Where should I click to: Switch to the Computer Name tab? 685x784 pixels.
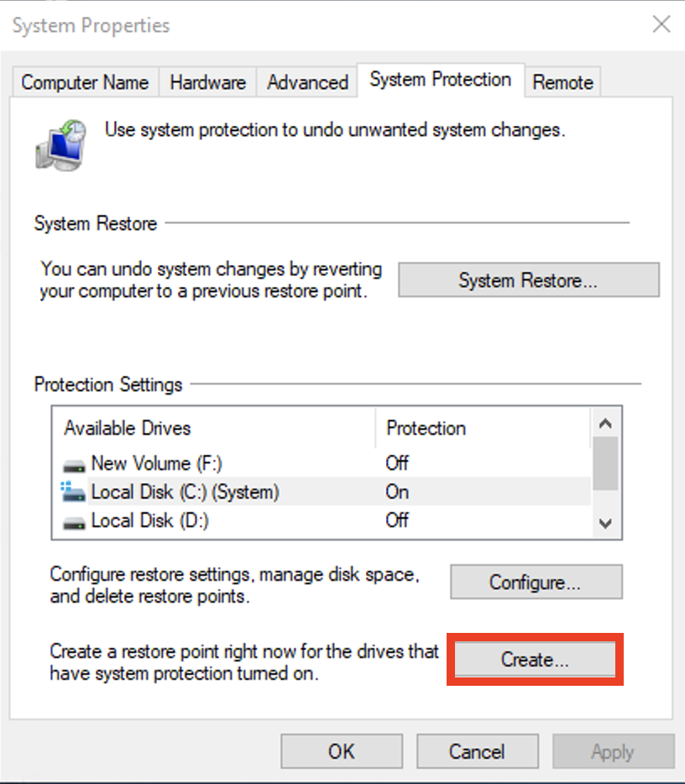click(x=85, y=82)
